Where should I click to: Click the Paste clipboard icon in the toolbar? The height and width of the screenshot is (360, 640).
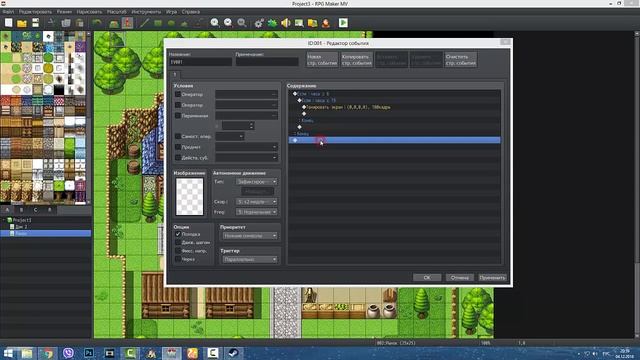pos(80,23)
